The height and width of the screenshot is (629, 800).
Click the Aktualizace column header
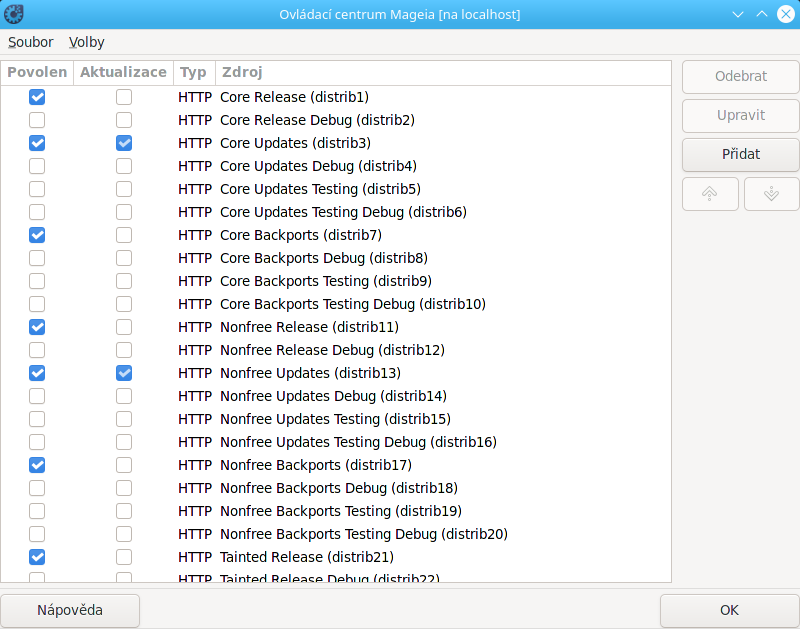(x=123, y=72)
